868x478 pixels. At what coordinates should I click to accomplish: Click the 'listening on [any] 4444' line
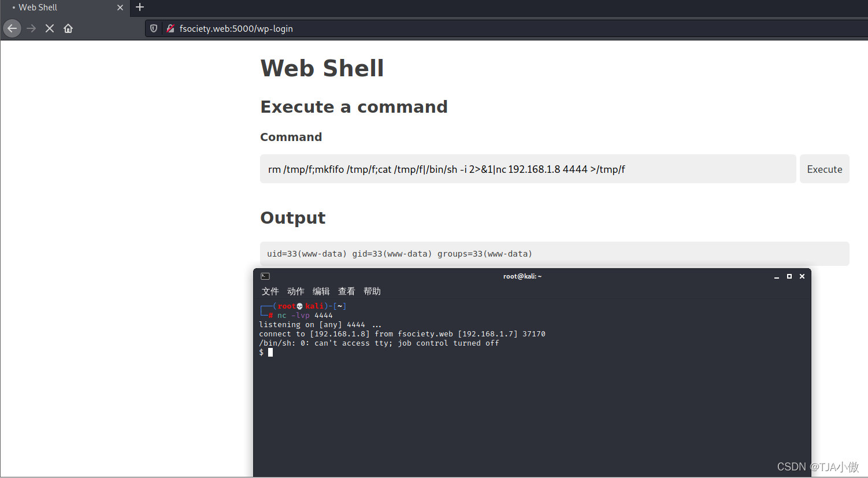click(x=320, y=325)
